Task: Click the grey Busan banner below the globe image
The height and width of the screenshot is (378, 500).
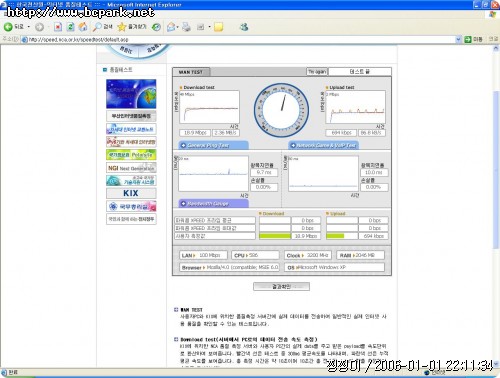Action: 131,116
